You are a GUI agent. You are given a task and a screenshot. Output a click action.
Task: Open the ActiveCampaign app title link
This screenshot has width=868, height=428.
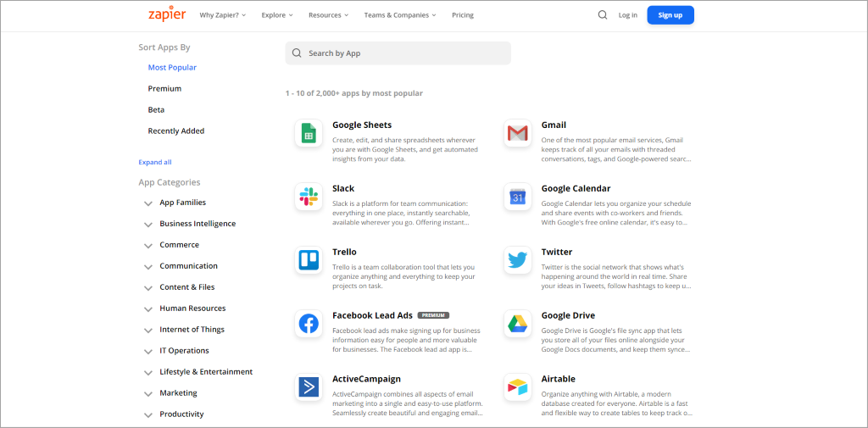point(366,379)
